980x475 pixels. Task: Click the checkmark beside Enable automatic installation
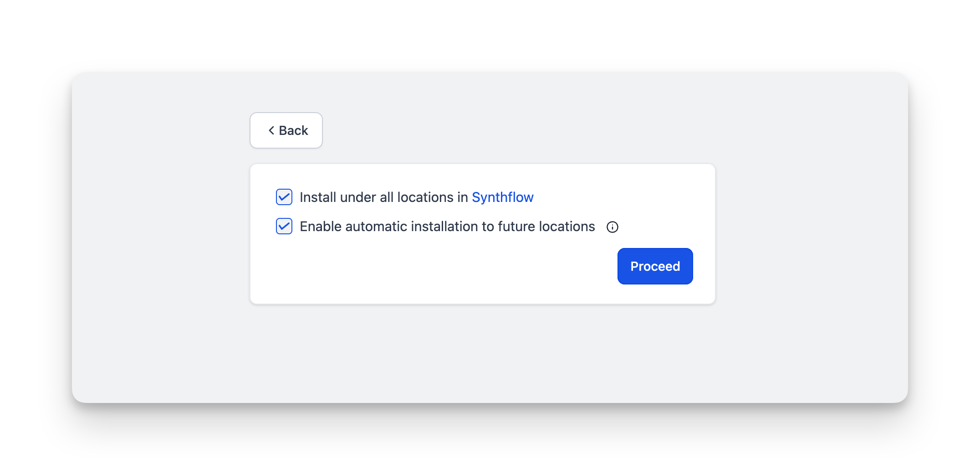tap(284, 226)
